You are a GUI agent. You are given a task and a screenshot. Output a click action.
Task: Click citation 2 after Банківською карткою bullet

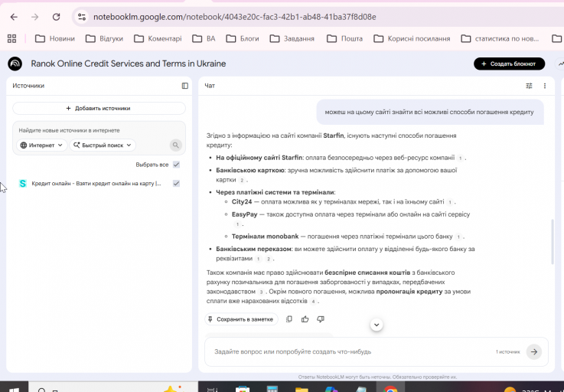[x=242, y=180]
